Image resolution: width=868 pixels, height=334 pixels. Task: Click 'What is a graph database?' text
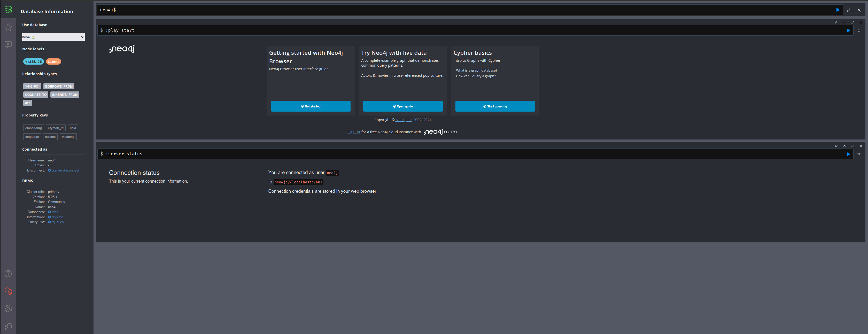click(476, 71)
